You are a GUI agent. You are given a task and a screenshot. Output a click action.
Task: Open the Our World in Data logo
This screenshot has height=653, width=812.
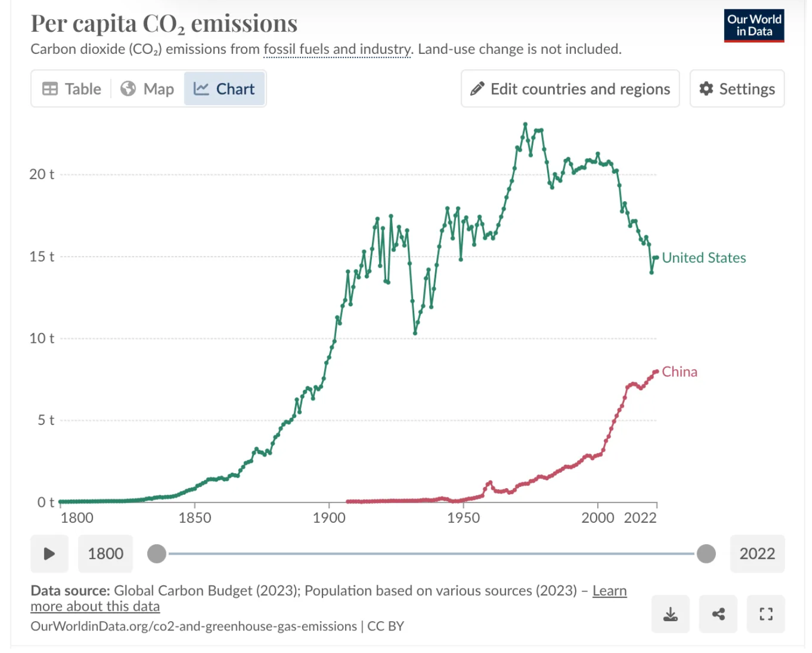[754, 26]
